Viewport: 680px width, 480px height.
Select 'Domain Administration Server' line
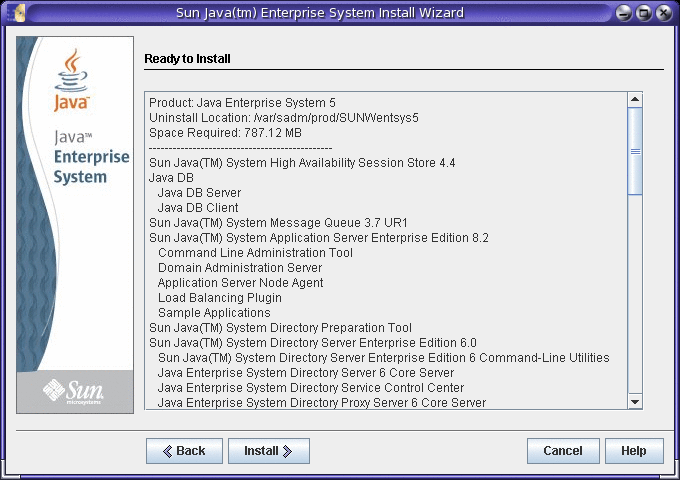click(240, 268)
